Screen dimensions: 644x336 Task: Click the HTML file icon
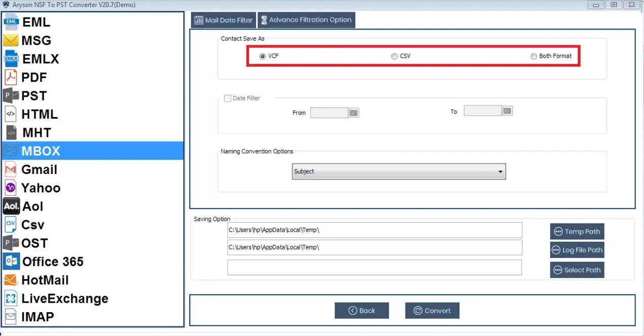[x=11, y=114]
